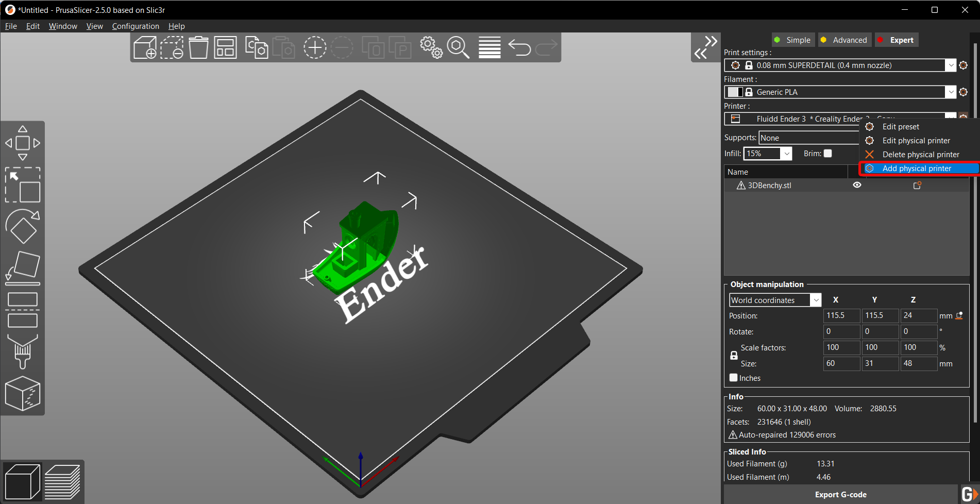Click the gear icon beside Print settings
The width and height of the screenshot is (980, 504).
click(964, 65)
